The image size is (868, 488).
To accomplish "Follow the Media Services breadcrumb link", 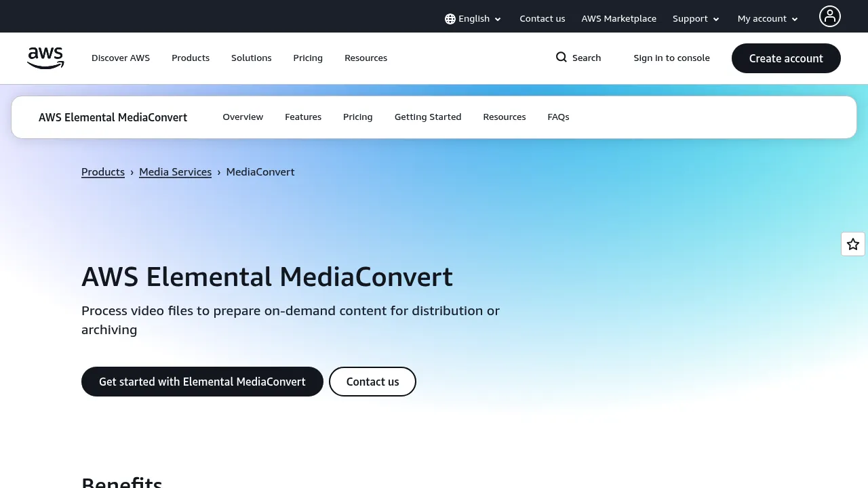I will click(176, 172).
